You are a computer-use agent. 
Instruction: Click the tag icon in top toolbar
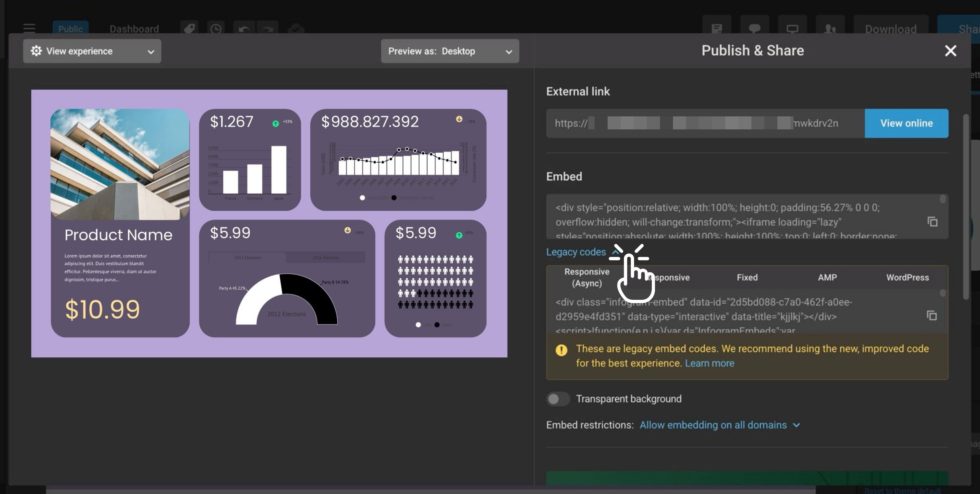[189, 29]
